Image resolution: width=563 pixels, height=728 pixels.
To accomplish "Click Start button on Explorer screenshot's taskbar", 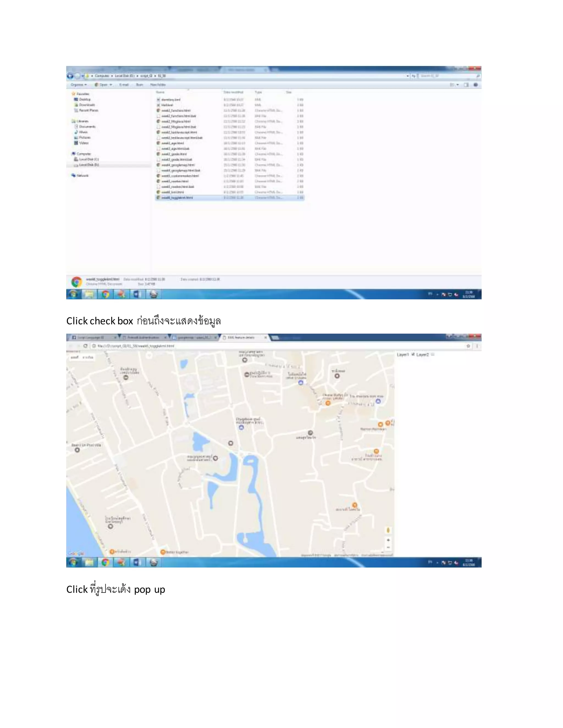I will [x=73, y=294].
